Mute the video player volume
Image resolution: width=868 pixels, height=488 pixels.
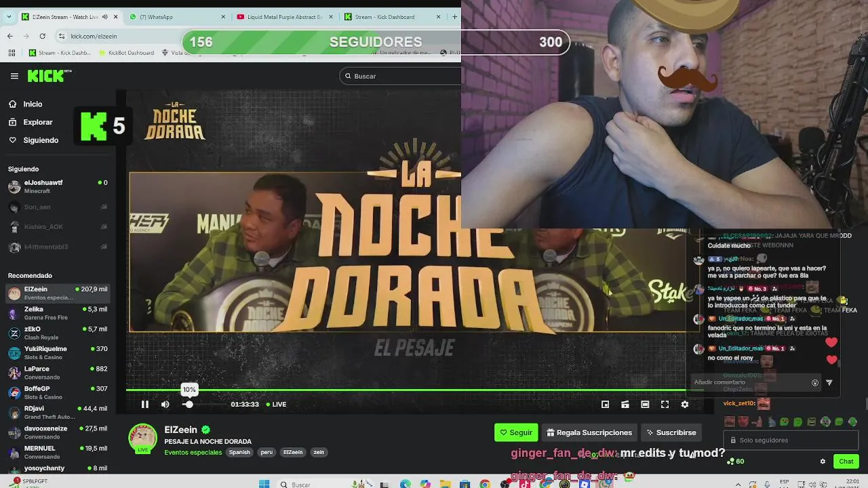coord(165,405)
